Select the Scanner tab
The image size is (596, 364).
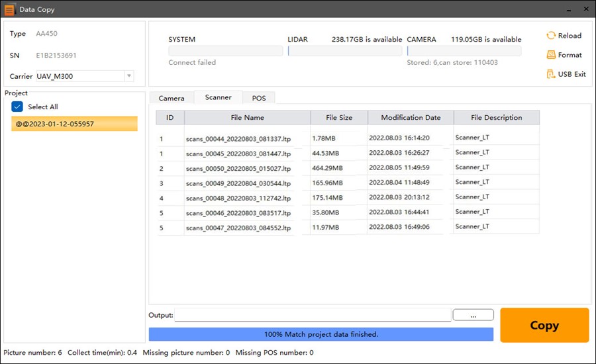click(218, 97)
